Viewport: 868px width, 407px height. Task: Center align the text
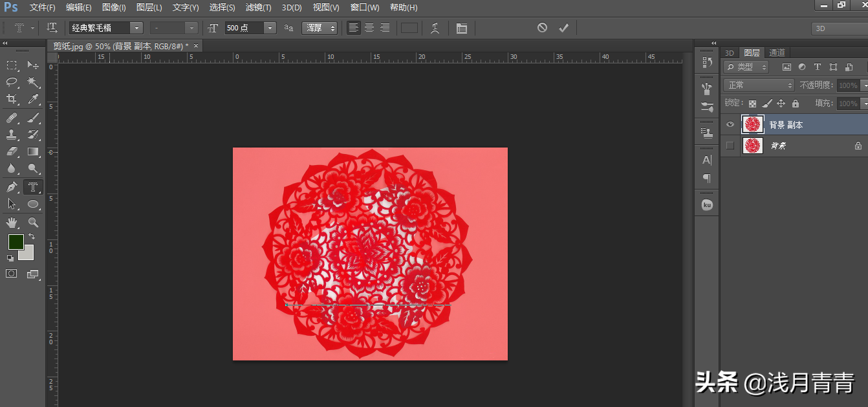(x=369, y=28)
